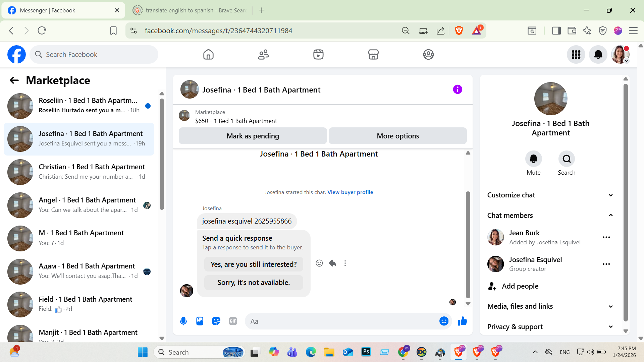The width and height of the screenshot is (644, 362).
Task: Toggle Brave Shields icon in address bar
Action: point(459,31)
